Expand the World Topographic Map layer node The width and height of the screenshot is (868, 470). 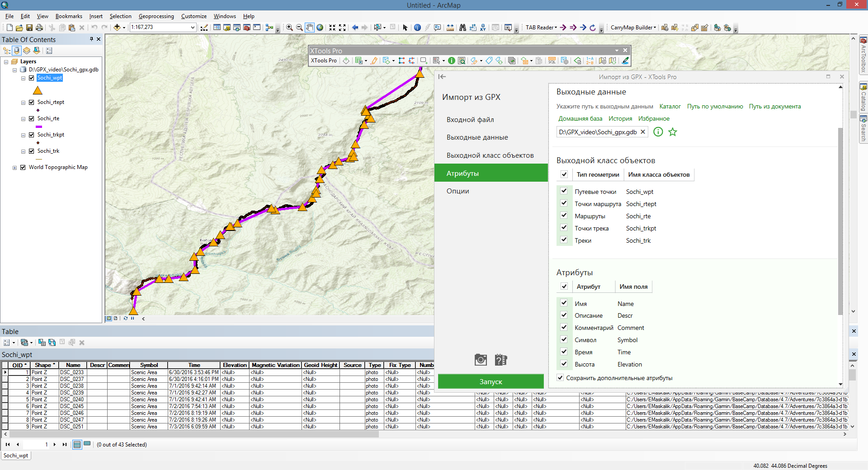pos(15,168)
